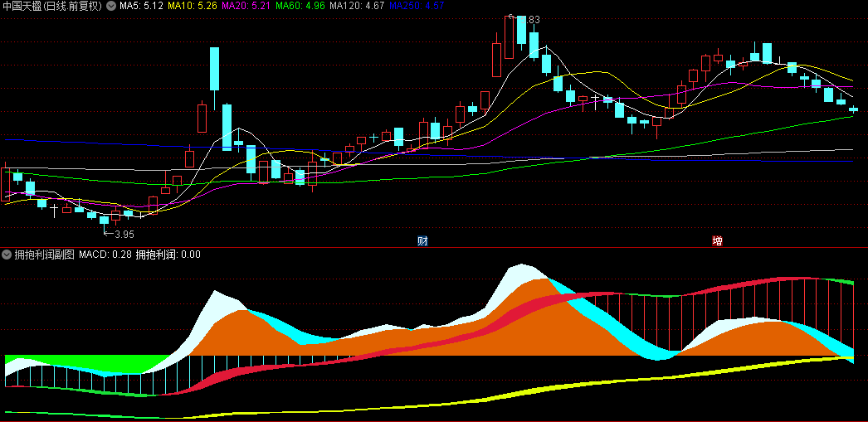The width and height of the screenshot is (868, 422).
Task: Click the MACD: 0.28 value label
Action: click(x=105, y=255)
